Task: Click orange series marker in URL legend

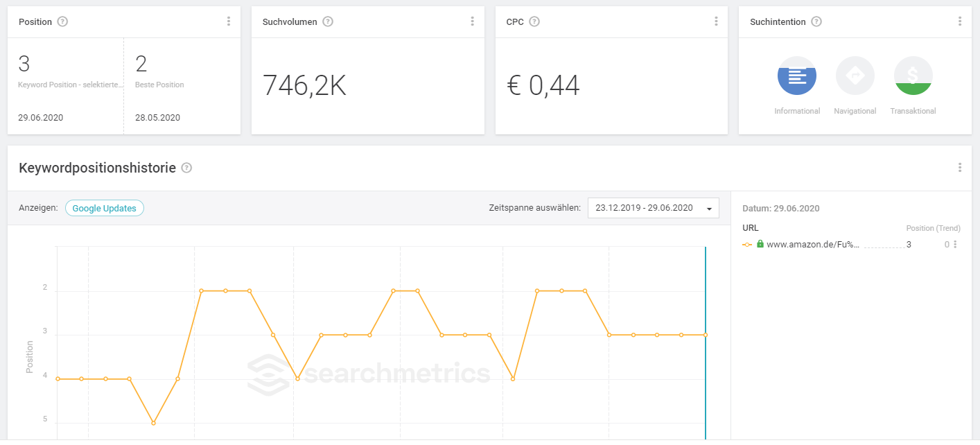Action: point(747,245)
